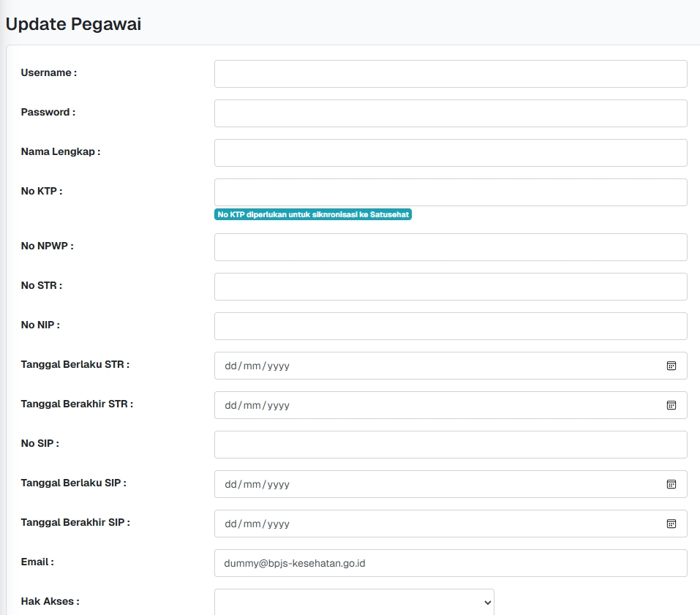Focus the Password text box
700x615 pixels.
(x=451, y=113)
